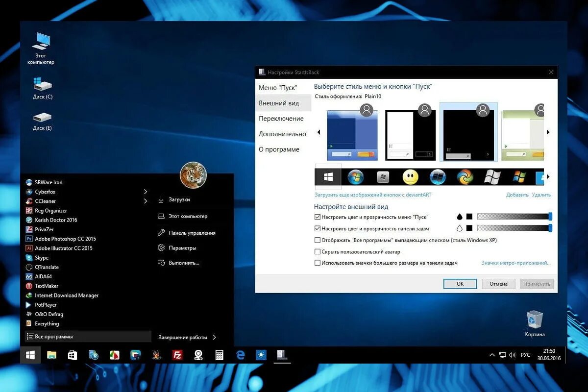The image size is (588, 392).
Task: Choose the dark blue Windows 8 orb button
Action: coord(438,177)
